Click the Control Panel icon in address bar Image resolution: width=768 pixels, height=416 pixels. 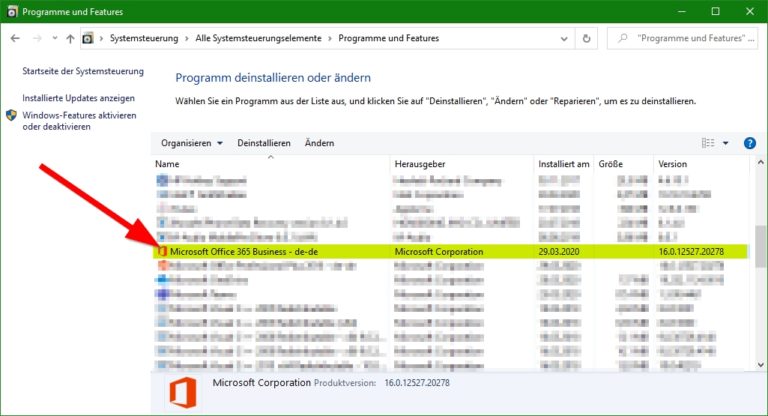pos(88,38)
